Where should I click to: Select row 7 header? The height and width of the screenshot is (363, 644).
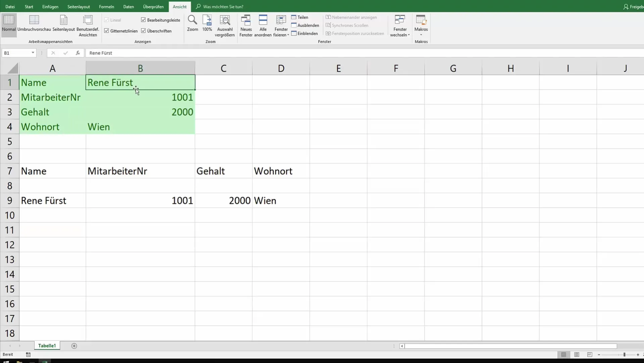click(x=10, y=171)
